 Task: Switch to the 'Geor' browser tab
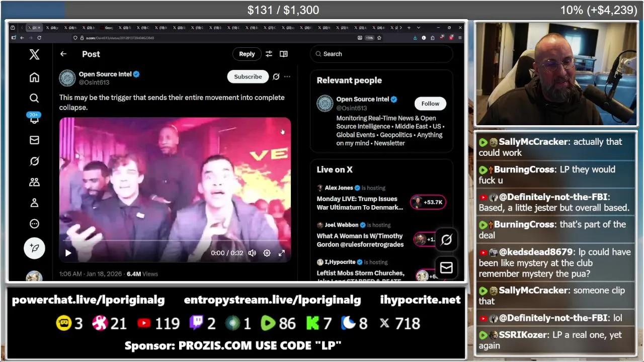pyautogui.click(x=108, y=28)
